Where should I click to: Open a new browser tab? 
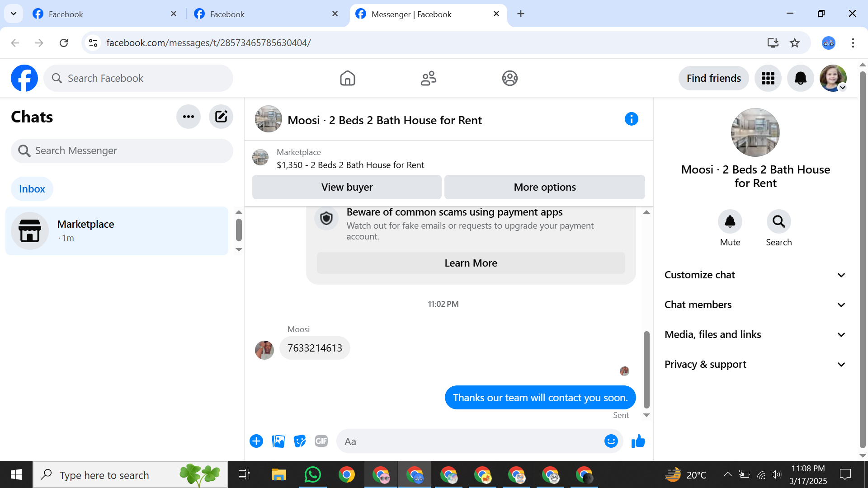coord(521,14)
